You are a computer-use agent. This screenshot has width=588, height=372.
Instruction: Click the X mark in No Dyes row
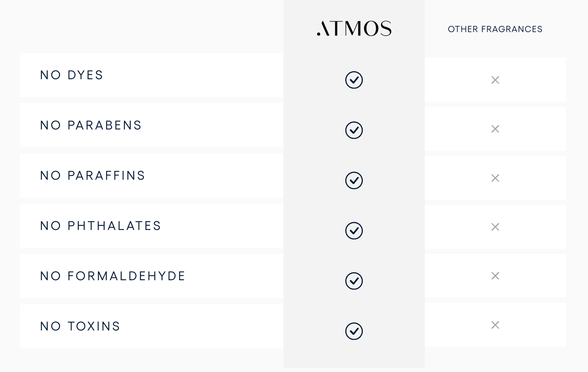pyautogui.click(x=495, y=80)
